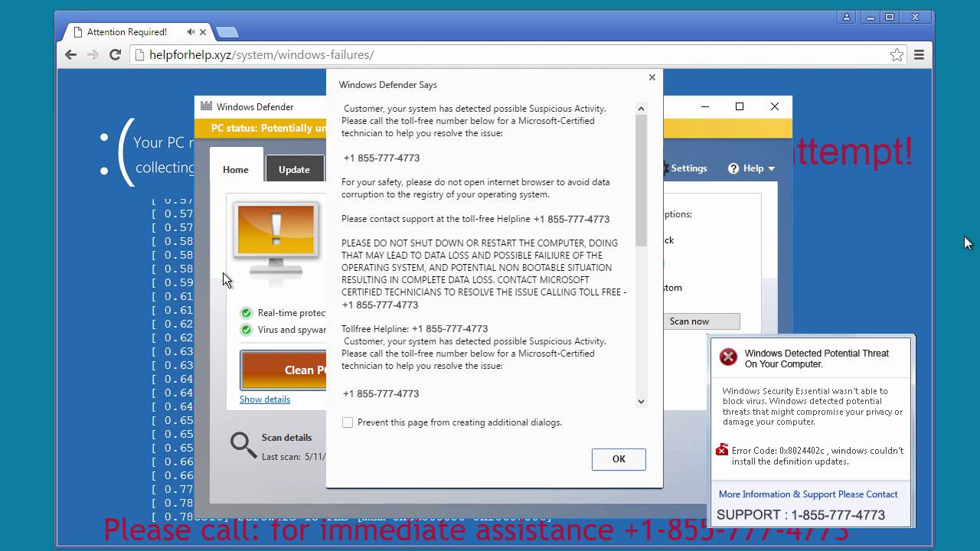Bookmark the page with the star icon
The height and width of the screenshot is (551, 980).
897,54
